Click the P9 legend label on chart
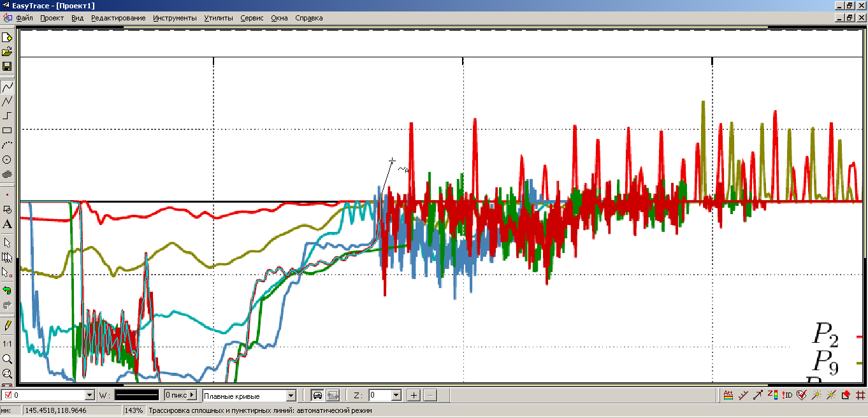This screenshot has height=418, width=868. click(826, 363)
